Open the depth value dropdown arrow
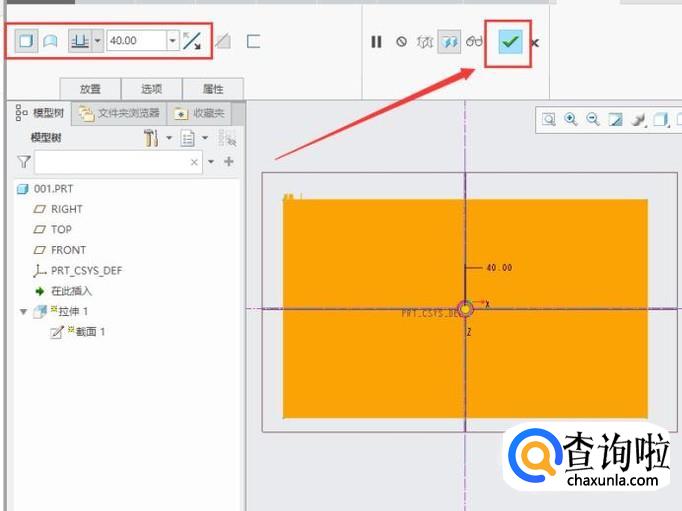Image resolution: width=682 pixels, height=511 pixels. click(x=173, y=41)
